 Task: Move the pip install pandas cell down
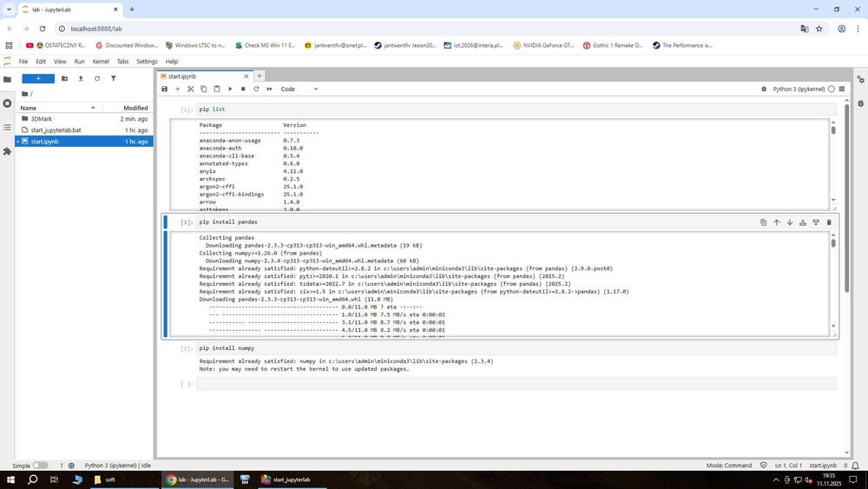(x=789, y=222)
